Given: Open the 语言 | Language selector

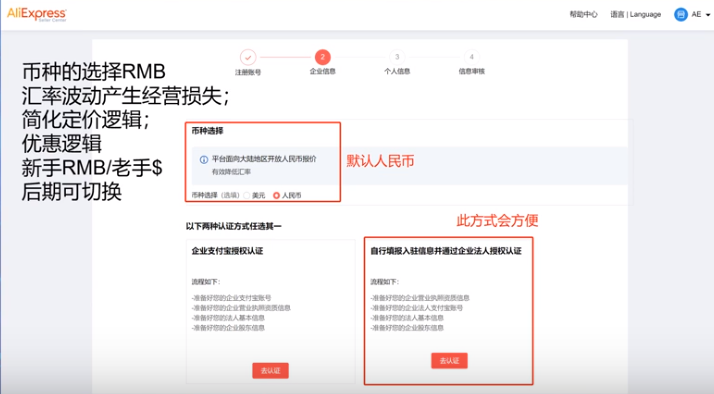Looking at the screenshot, I should click(x=636, y=15).
